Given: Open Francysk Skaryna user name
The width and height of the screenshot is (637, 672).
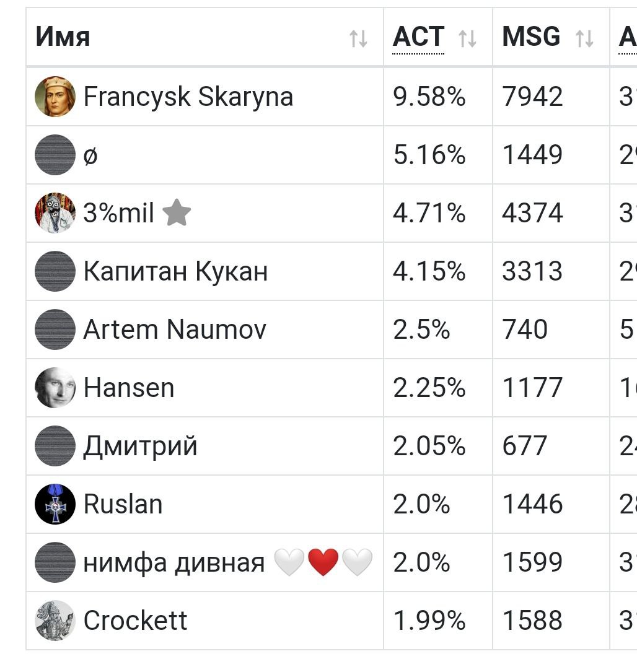Looking at the screenshot, I should pos(188,97).
